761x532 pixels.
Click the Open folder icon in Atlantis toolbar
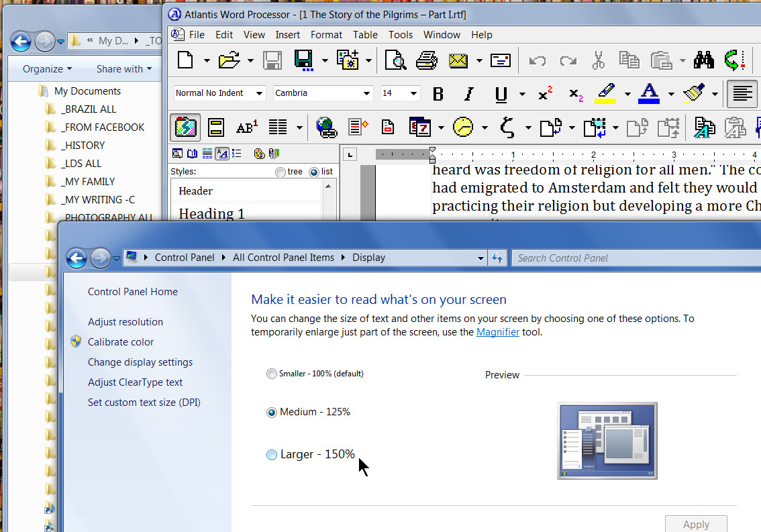coord(230,60)
